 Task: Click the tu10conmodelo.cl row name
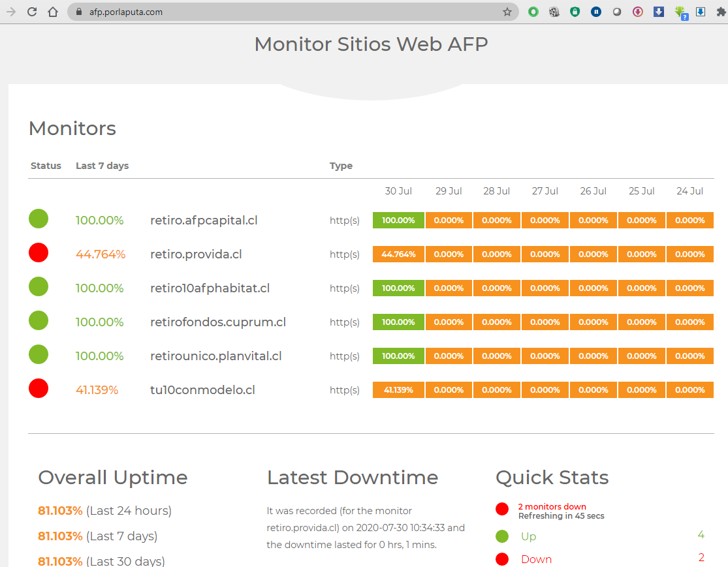[x=202, y=390]
